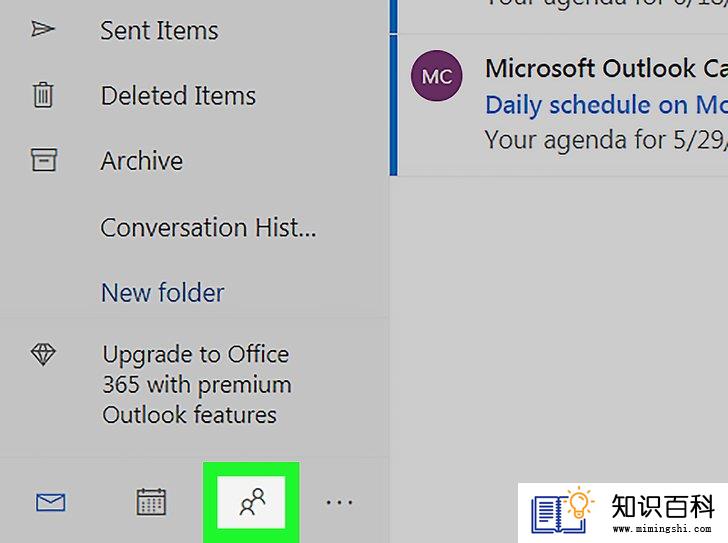The width and height of the screenshot is (728, 543).
Task: Create a folder with New folder link
Action: (163, 293)
